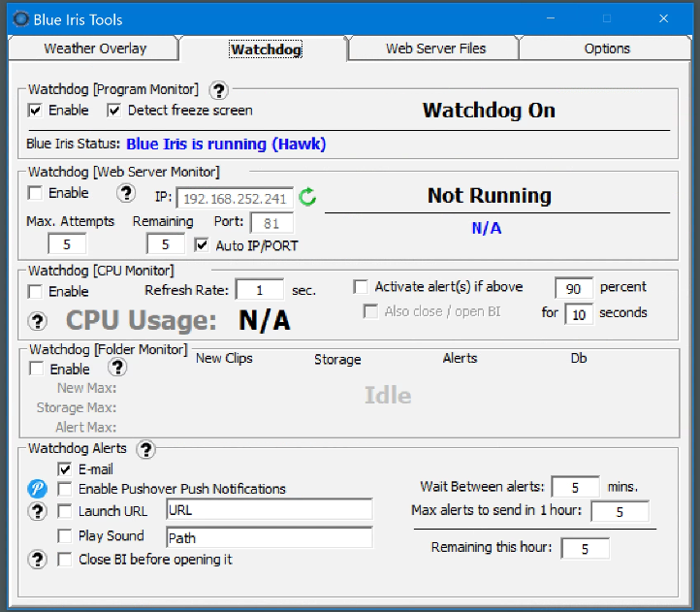
Task: Open Watchdog Alerts help question mark
Action: [146, 449]
